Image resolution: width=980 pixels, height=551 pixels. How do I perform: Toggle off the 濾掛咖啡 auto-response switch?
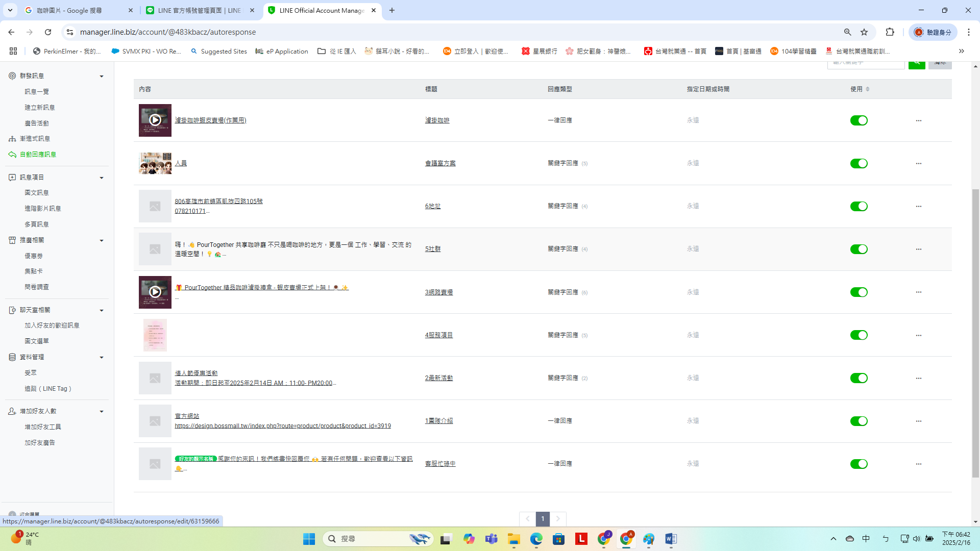[x=859, y=120]
